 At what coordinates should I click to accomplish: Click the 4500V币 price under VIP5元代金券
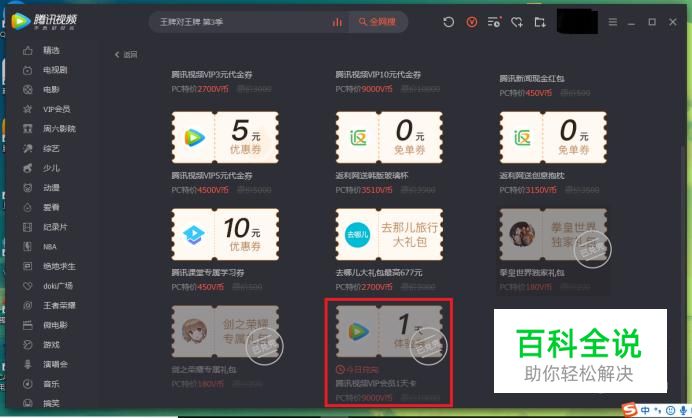(213, 190)
